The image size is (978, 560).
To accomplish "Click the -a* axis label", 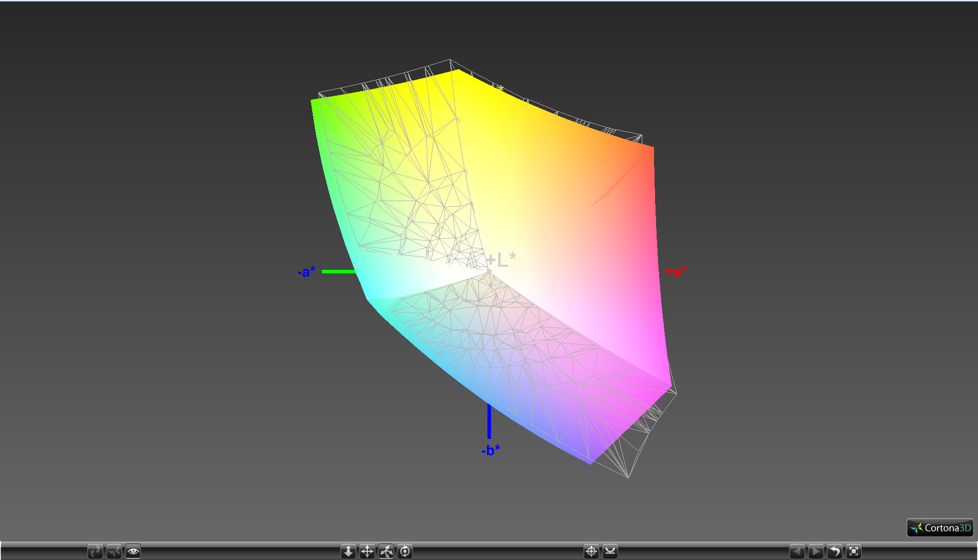I will click(x=307, y=272).
